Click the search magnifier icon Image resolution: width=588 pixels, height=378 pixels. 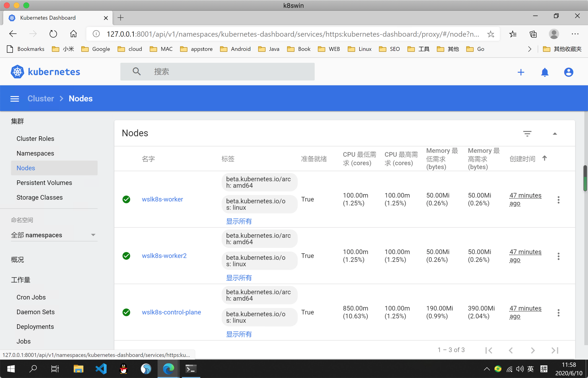pos(137,72)
